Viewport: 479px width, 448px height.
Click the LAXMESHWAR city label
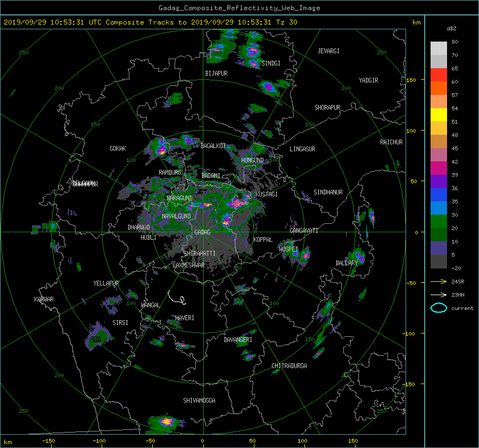[188, 265]
